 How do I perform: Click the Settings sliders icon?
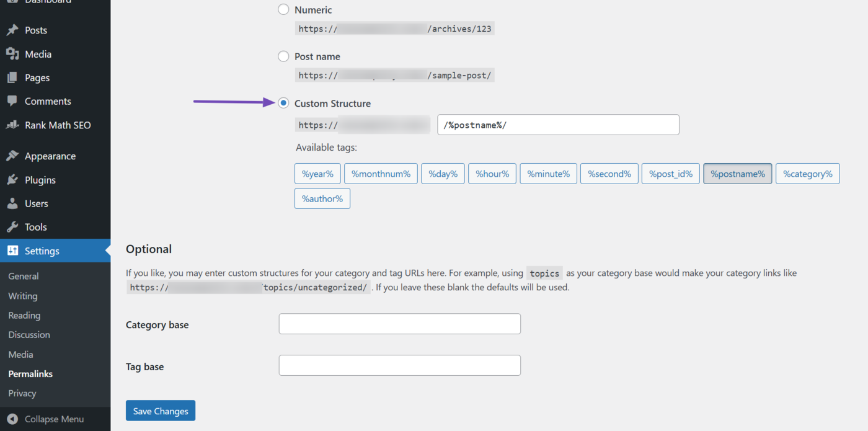pos(12,251)
